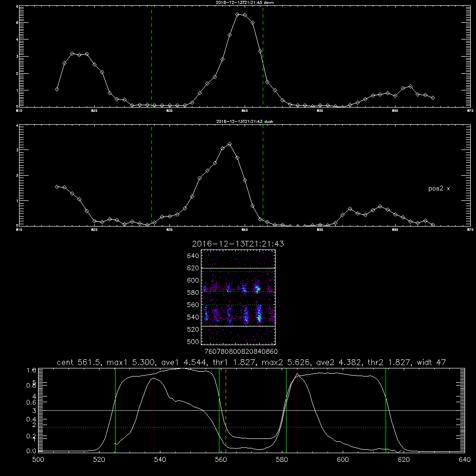Click the green boundary line near 581 in bottom plot
The height and width of the screenshot is (476, 476).
point(286,410)
